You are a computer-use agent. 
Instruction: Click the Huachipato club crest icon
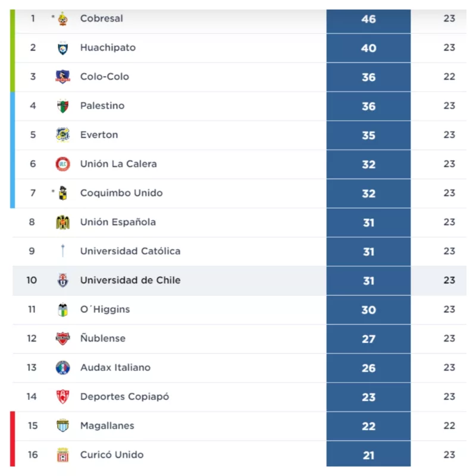coord(62,48)
